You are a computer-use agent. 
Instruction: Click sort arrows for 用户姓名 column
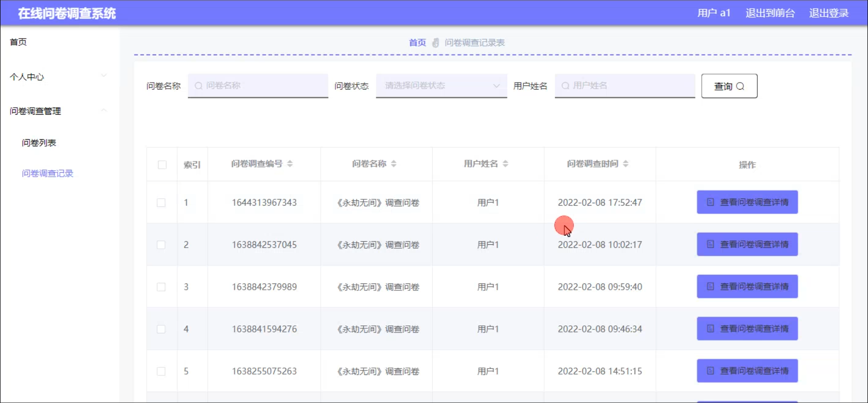click(x=505, y=164)
